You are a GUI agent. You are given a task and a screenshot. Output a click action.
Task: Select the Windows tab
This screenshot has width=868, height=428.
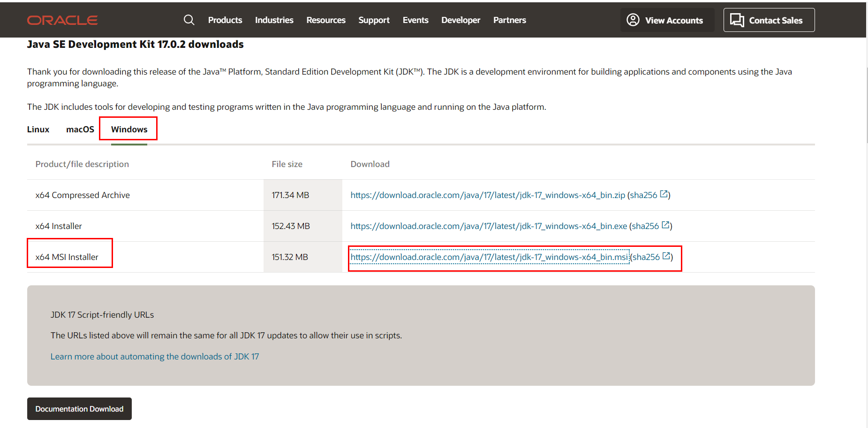click(129, 130)
